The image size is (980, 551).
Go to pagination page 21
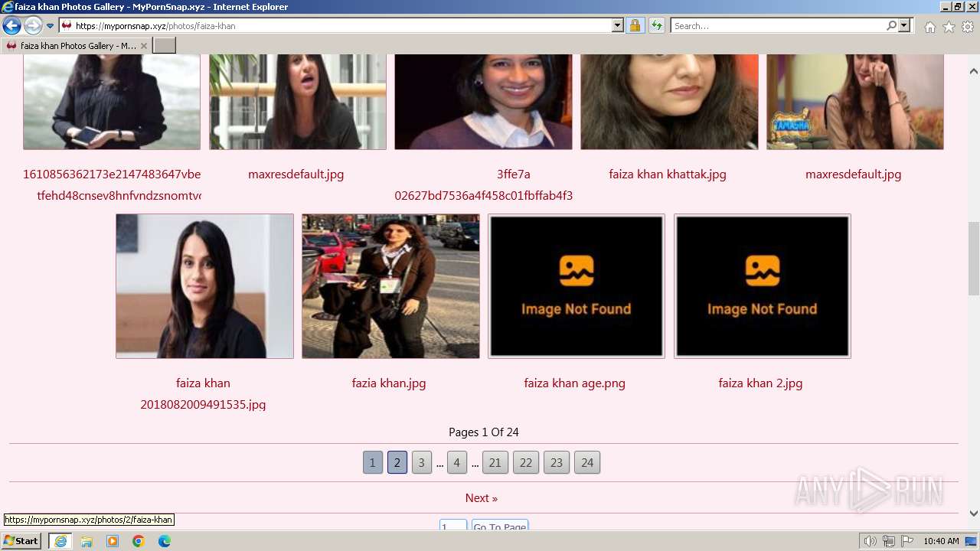point(495,462)
